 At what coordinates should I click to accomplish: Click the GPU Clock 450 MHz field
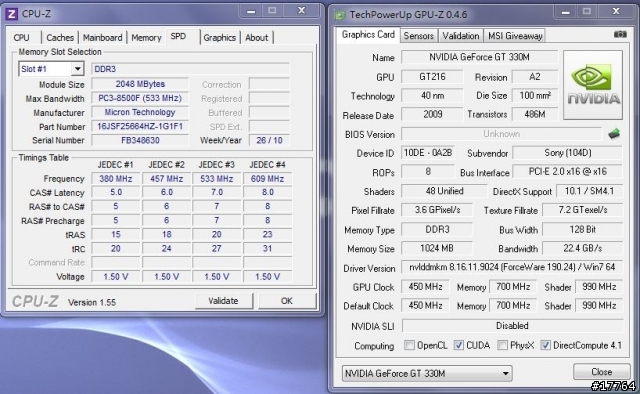tap(425, 287)
